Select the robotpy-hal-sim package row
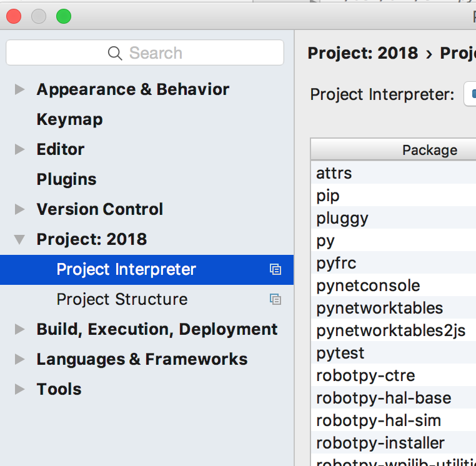 [x=394, y=420]
